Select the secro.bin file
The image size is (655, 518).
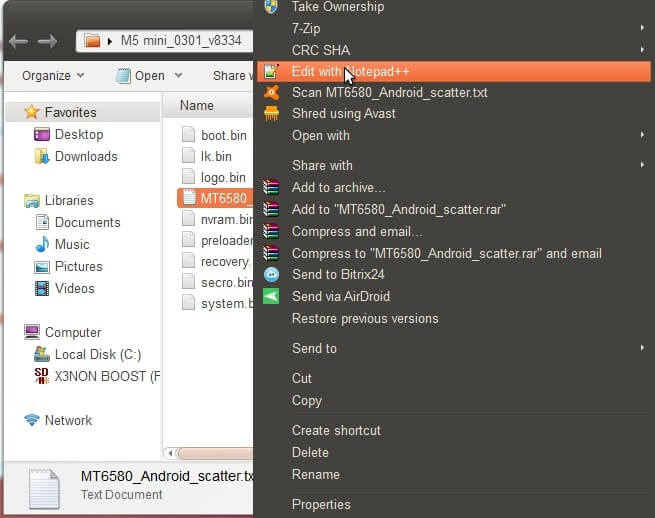tap(215, 282)
